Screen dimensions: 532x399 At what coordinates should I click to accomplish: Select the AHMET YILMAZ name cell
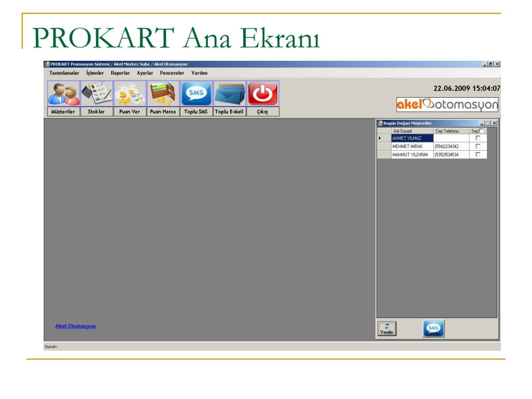point(412,138)
